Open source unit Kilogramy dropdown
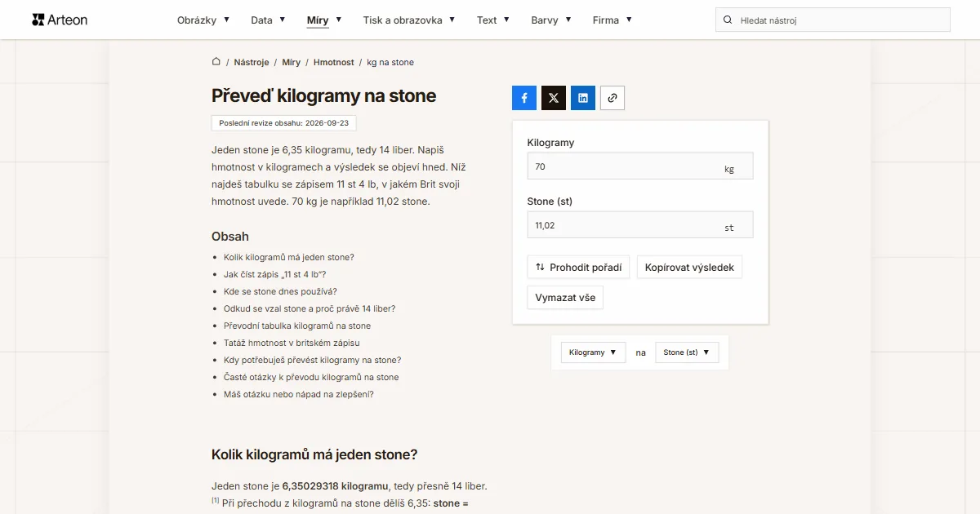This screenshot has width=980, height=514. click(593, 352)
